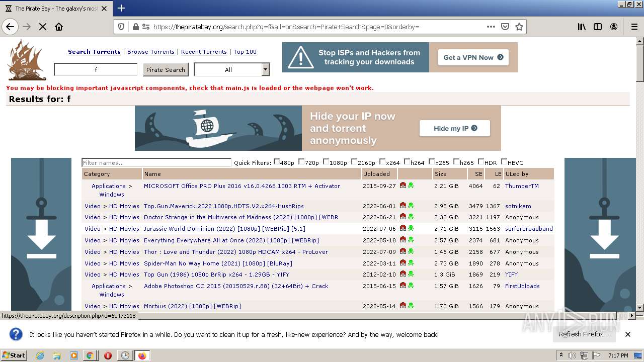This screenshot has width=644, height=362.
Task: Enable the HEVC quick filter
Action: pos(504,162)
